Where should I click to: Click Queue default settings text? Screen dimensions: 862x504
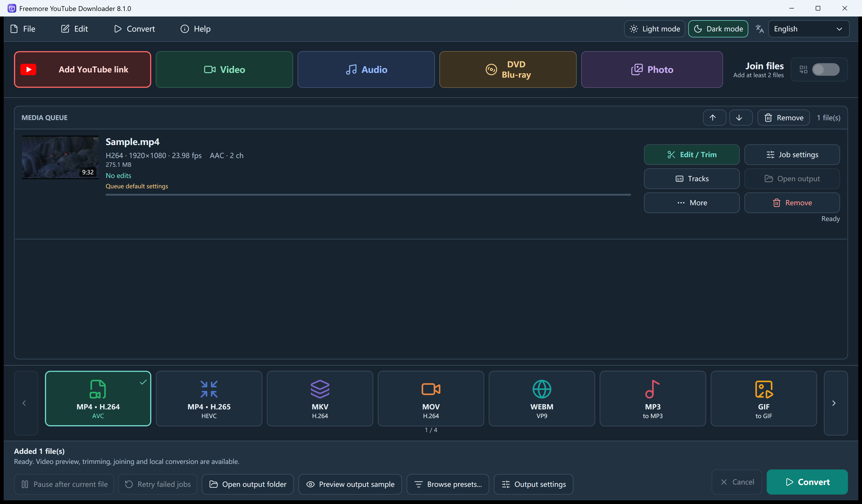[x=137, y=186]
